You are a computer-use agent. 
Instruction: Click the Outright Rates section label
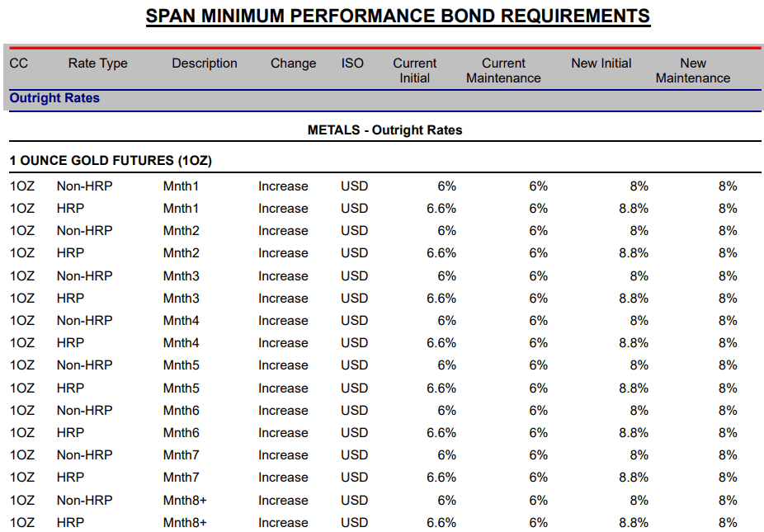pyautogui.click(x=54, y=98)
